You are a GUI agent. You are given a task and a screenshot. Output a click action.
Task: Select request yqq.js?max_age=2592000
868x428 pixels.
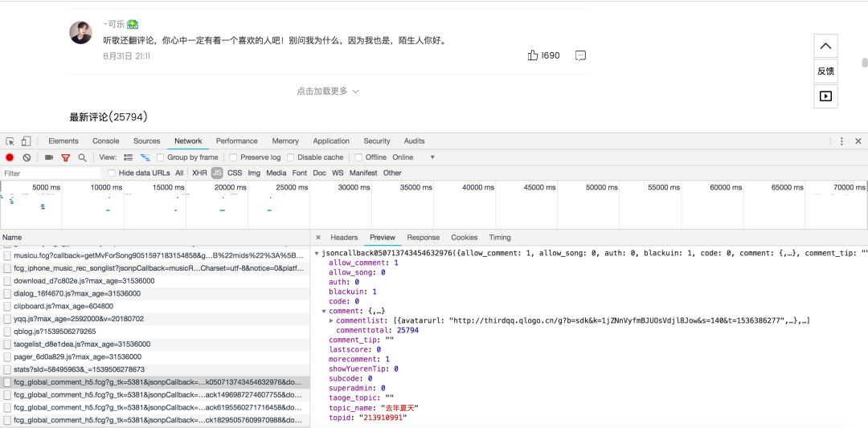pos(155,319)
